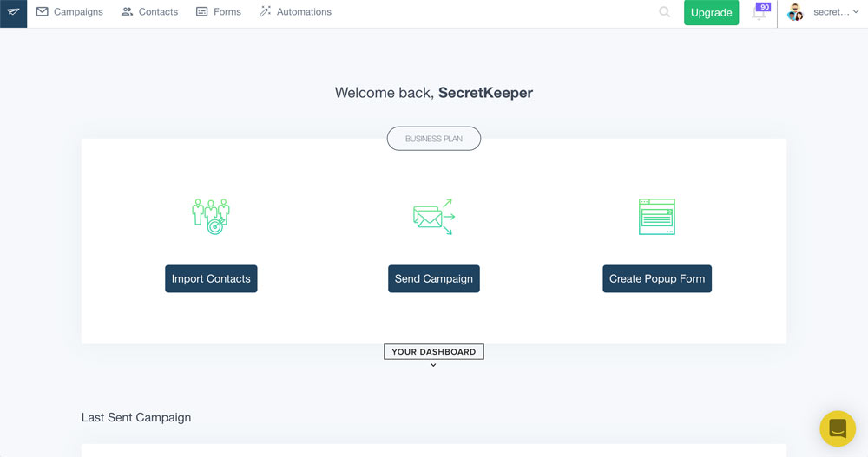Click the paper plane logo icon
Image resolution: width=868 pixels, height=457 pixels.
[x=13, y=13]
